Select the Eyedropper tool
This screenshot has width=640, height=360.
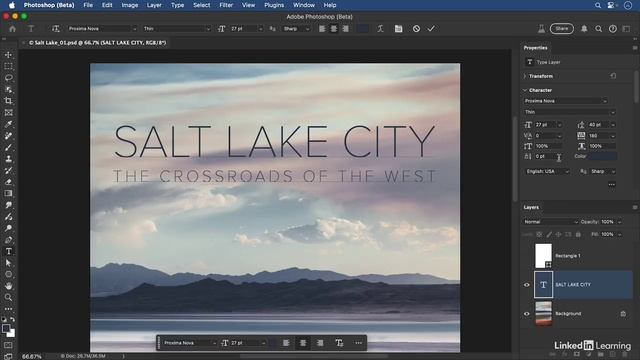8,124
